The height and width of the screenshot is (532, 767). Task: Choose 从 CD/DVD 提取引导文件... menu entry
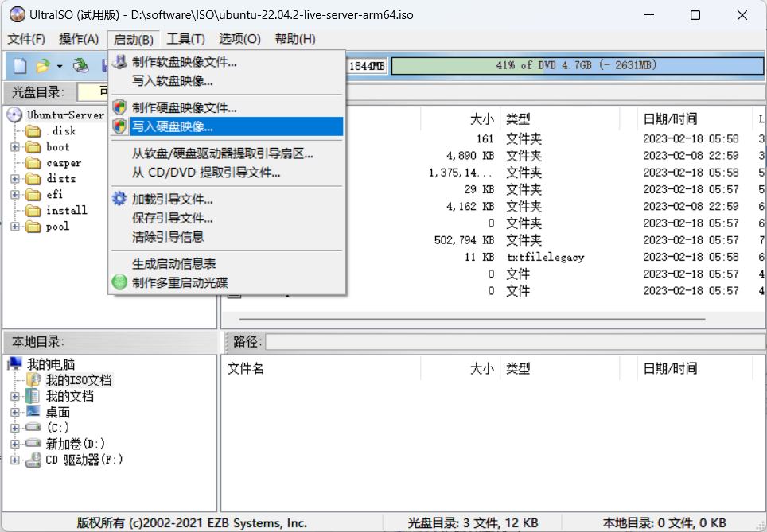(x=227, y=172)
